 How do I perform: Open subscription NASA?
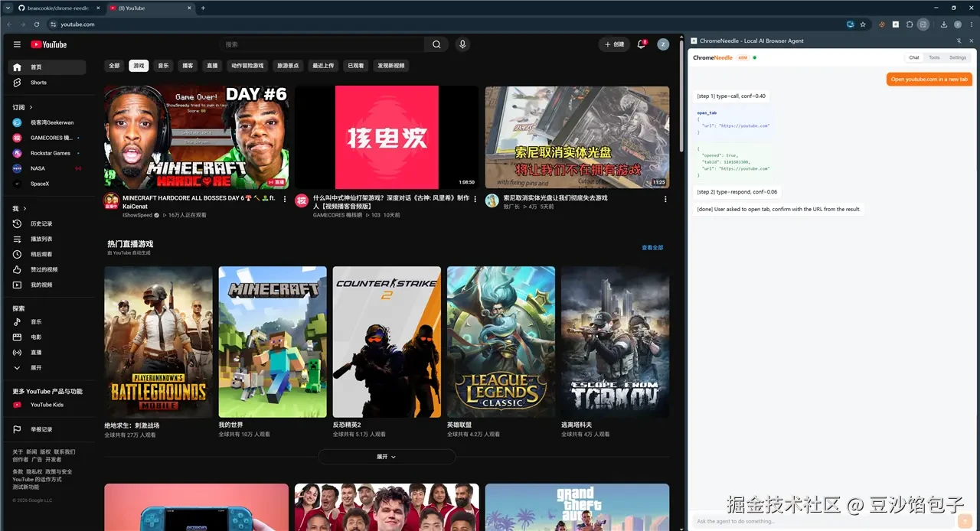point(47,168)
